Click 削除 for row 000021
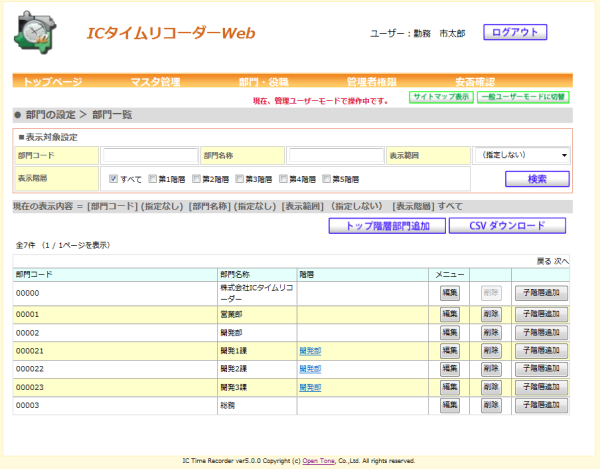 tap(491, 351)
